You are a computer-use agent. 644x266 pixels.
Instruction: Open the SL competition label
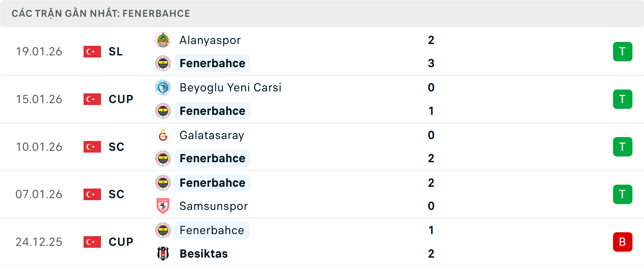(115, 51)
